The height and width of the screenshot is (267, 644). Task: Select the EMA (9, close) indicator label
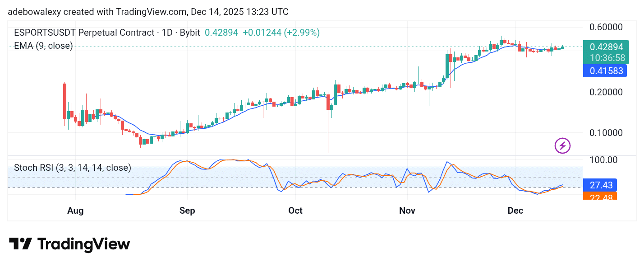pyautogui.click(x=43, y=46)
